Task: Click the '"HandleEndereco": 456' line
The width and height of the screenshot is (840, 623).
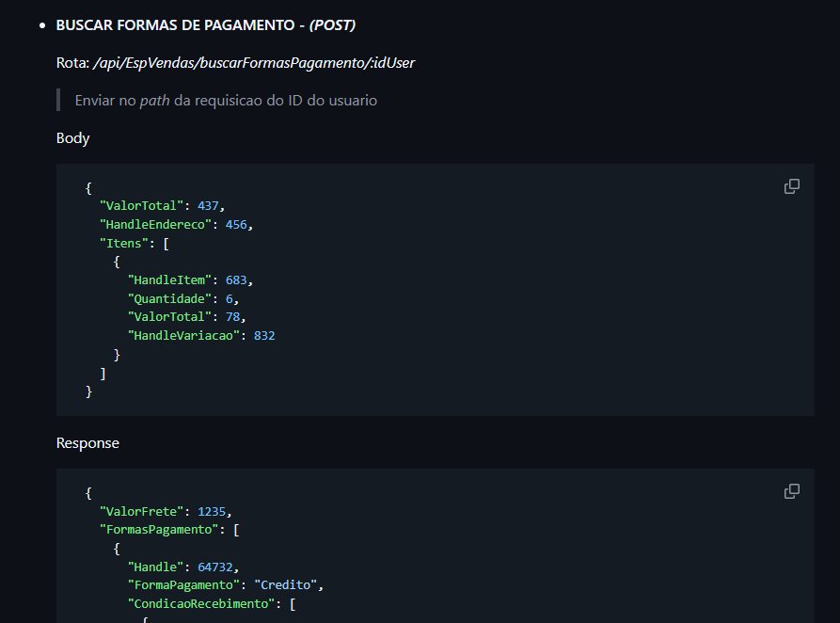Action: (x=176, y=225)
